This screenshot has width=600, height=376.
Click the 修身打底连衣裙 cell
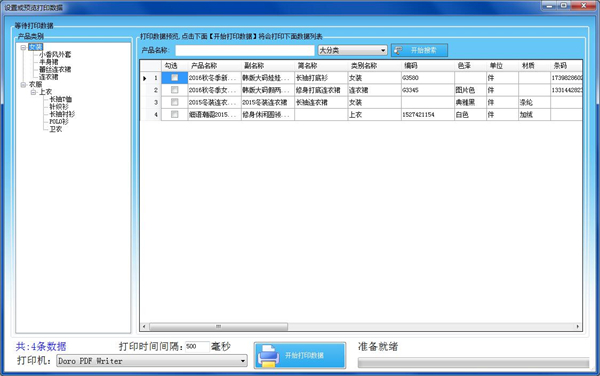click(321, 90)
